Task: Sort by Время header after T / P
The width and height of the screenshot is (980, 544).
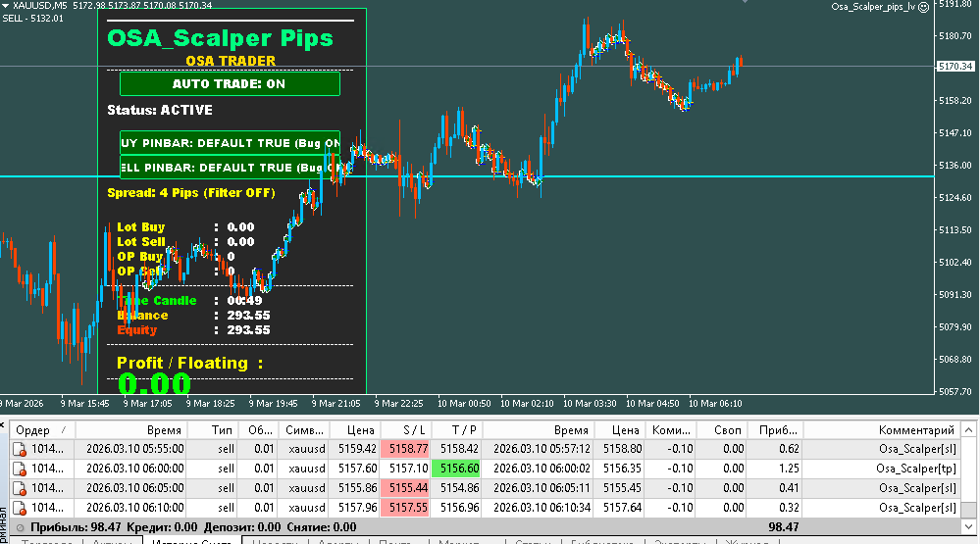Action: click(539, 430)
